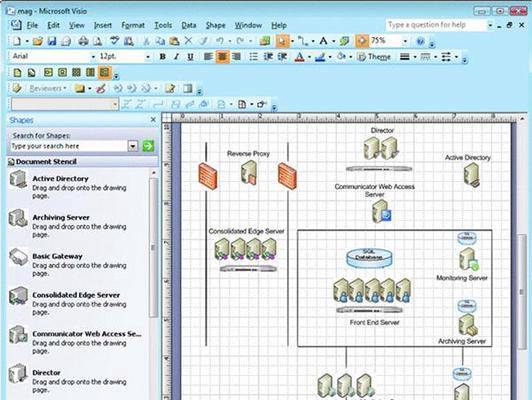Click the Reverse Proxy server on the drawing
This screenshot has height=400, width=532.
249,172
